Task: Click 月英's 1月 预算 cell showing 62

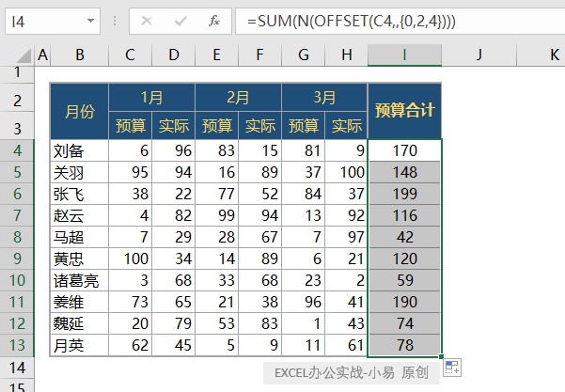Action: coord(130,345)
